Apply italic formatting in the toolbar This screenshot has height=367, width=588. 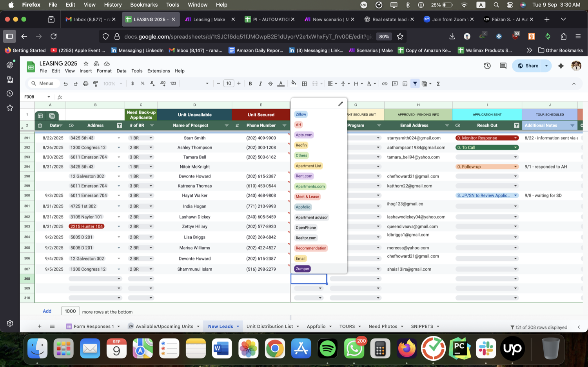coord(260,83)
